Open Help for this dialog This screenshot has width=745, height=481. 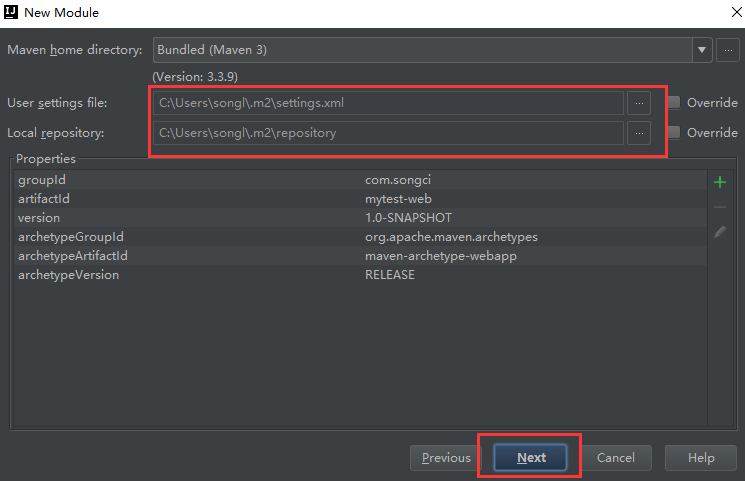[x=701, y=458]
